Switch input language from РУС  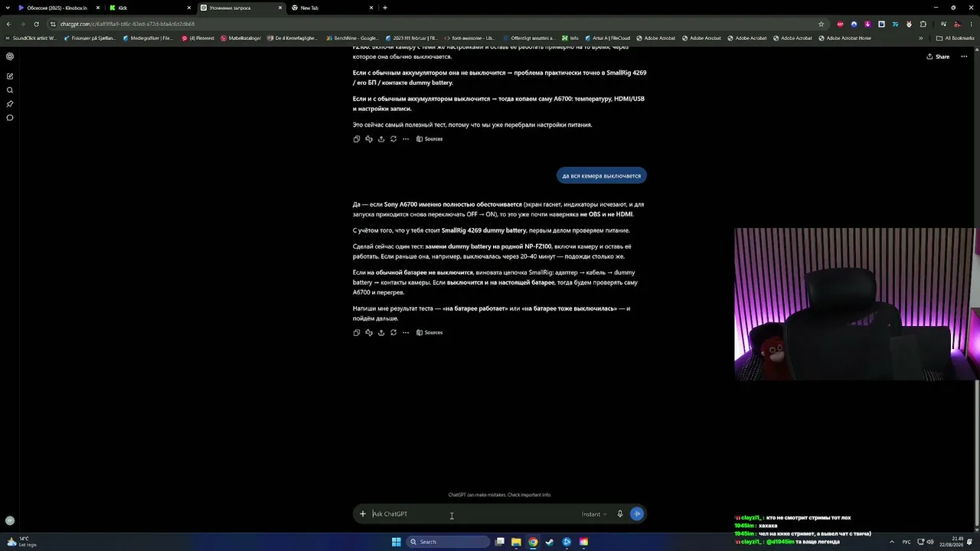click(906, 542)
